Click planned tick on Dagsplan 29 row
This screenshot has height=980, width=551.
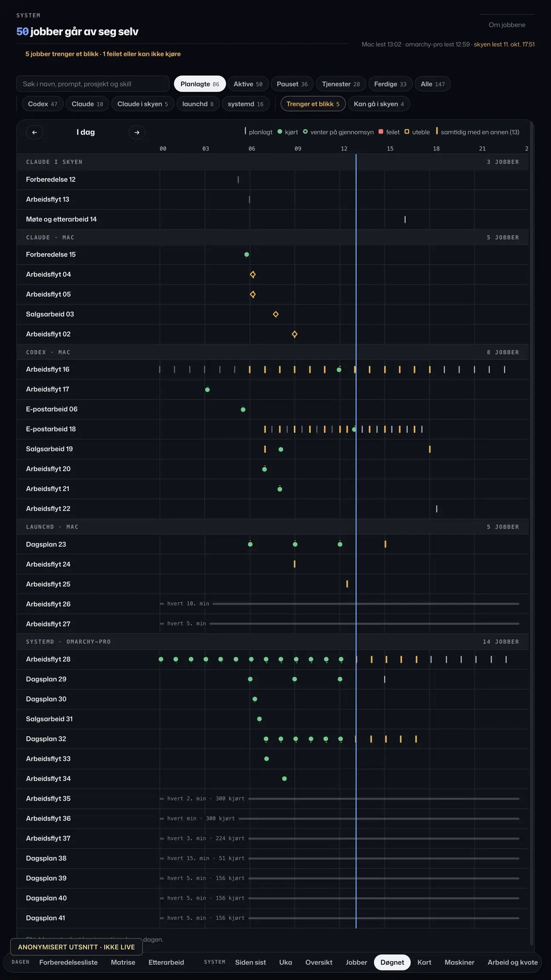click(x=384, y=679)
